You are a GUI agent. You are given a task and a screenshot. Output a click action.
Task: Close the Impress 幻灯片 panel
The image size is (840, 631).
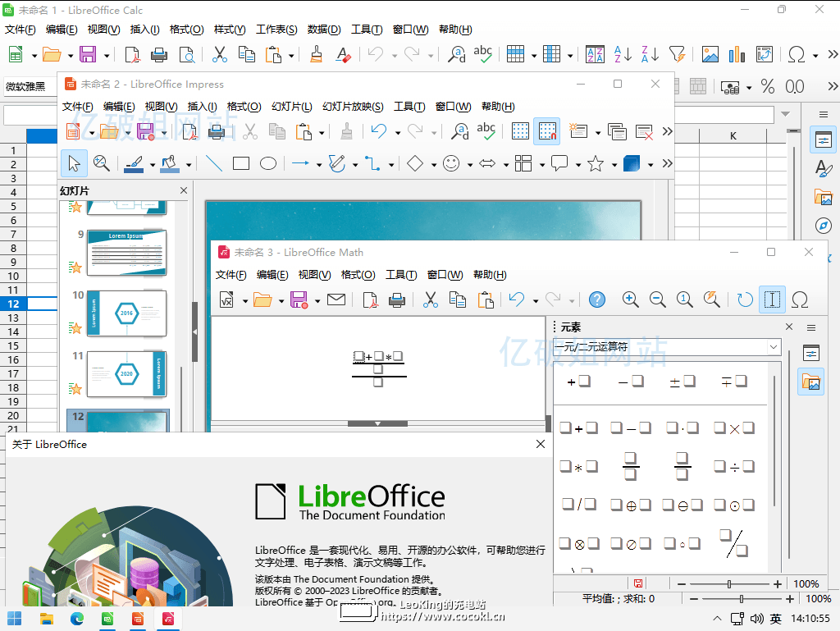click(184, 190)
